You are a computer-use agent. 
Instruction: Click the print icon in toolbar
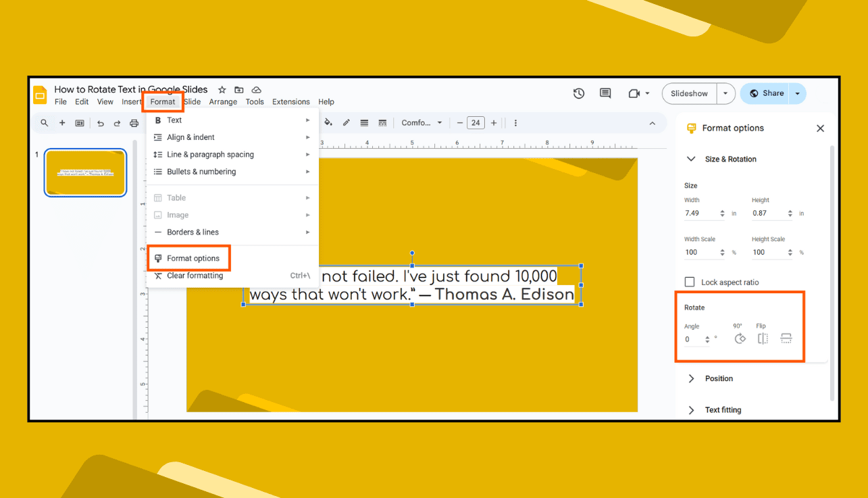pyautogui.click(x=134, y=123)
